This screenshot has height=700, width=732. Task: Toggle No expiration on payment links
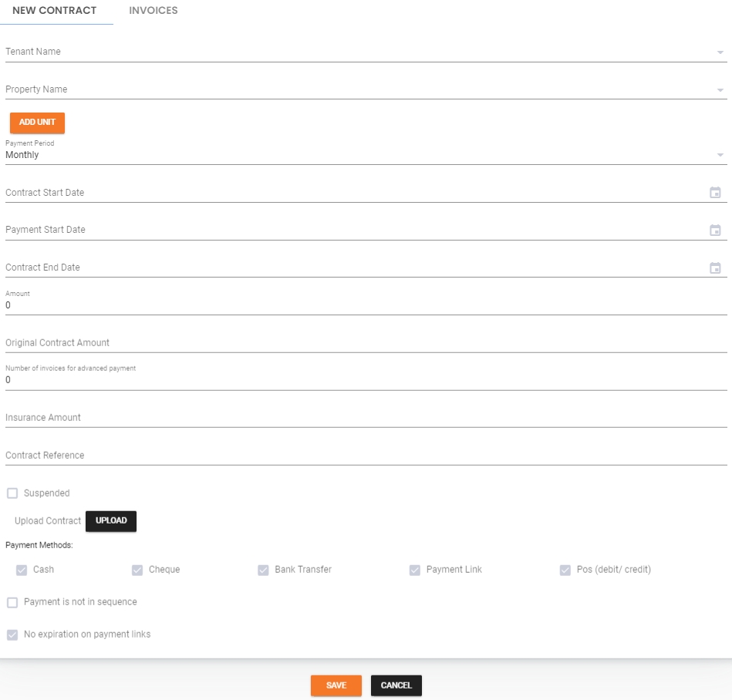[12, 634]
